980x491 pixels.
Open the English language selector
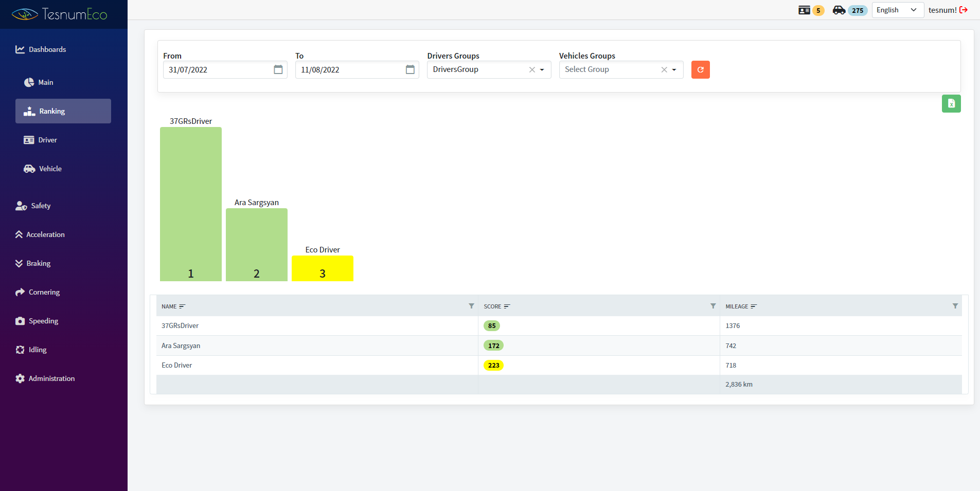(898, 10)
